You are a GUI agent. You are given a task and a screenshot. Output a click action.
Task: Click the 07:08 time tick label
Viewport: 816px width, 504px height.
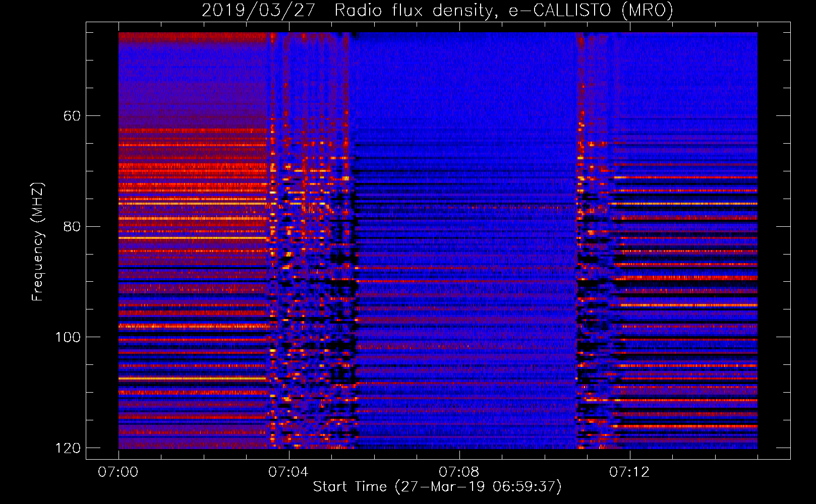tap(459, 472)
